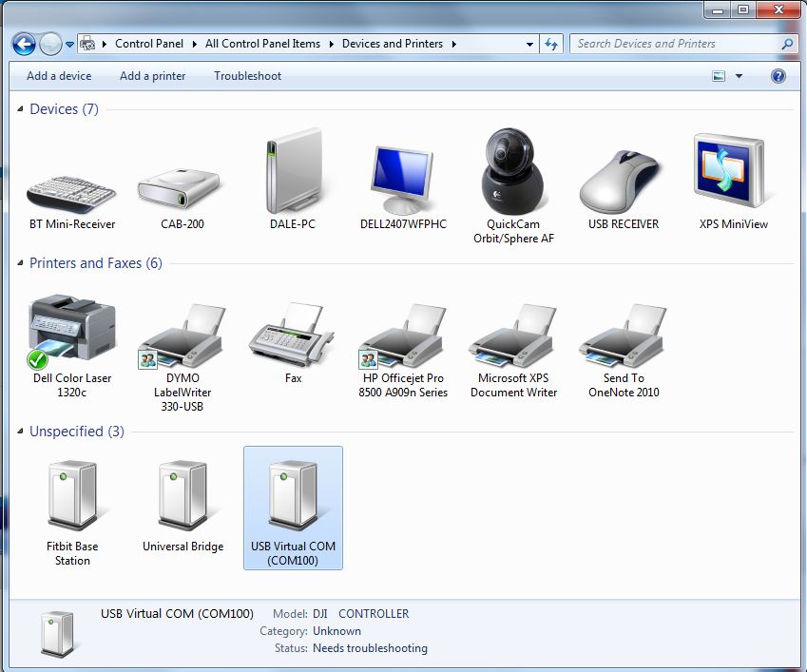The width and height of the screenshot is (807, 672).
Task: Open the help question mark button
Action: click(x=778, y=76)
